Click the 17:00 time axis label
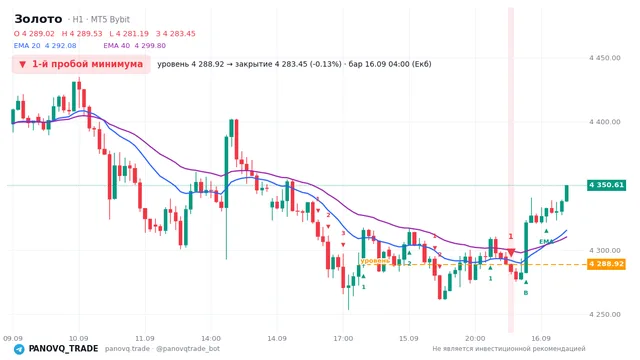The height and width of the screenshot is (360, 640). pos(343,338)
